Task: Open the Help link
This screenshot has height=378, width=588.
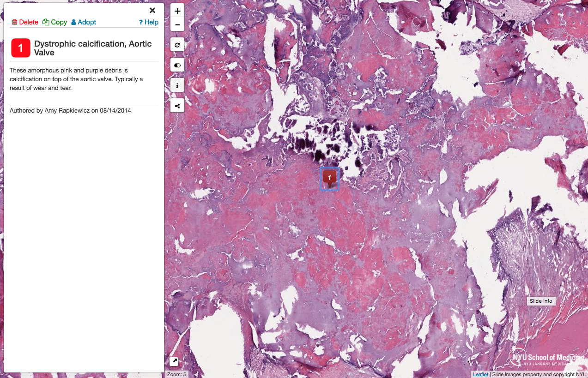Action: point(149,22)
